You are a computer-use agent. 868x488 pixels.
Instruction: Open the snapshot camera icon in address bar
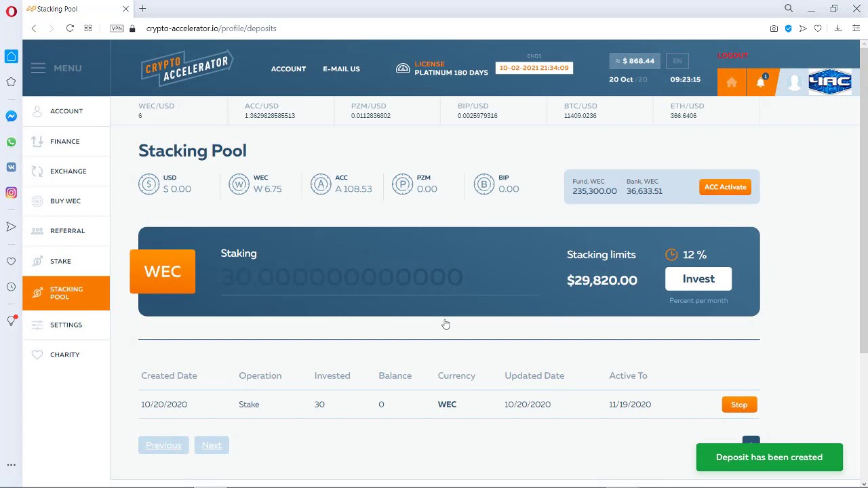(x=774, y=28)
